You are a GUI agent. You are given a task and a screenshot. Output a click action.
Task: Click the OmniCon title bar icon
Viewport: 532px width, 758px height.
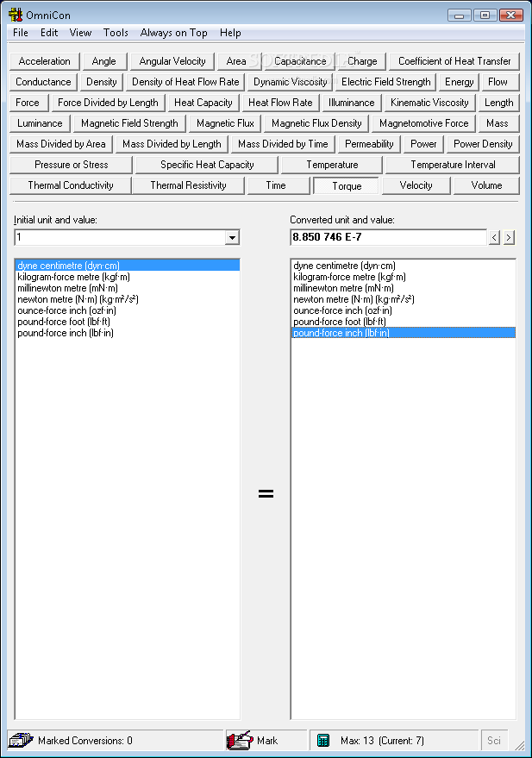[x=16, y=15]
